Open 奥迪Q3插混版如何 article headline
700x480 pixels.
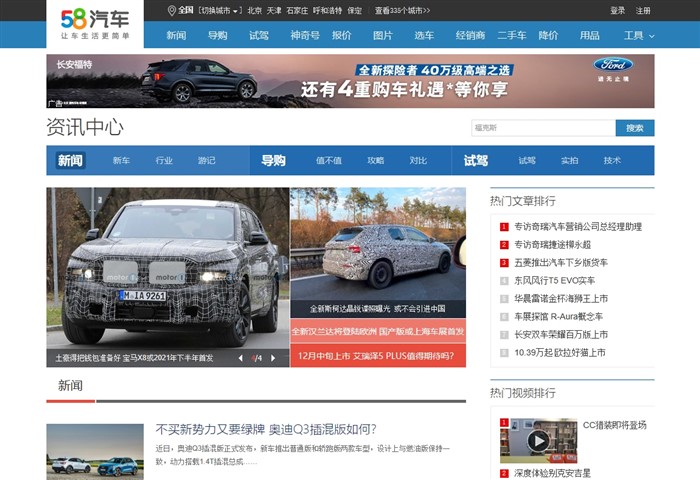click(x=266, y=430)
